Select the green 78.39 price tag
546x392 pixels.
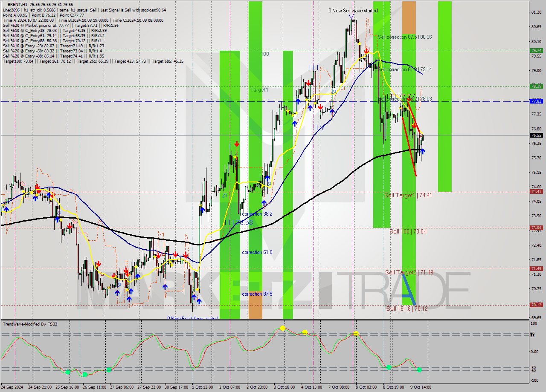536,86
